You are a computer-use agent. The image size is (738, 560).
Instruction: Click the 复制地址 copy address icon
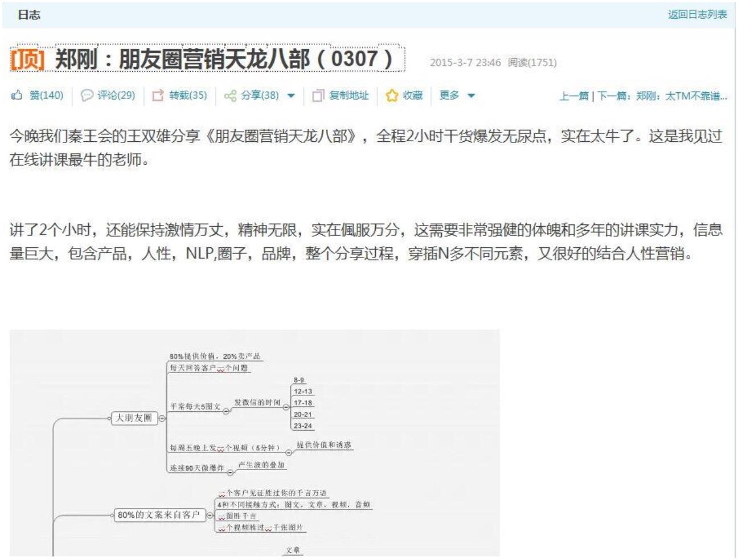[x=318, y=96]
